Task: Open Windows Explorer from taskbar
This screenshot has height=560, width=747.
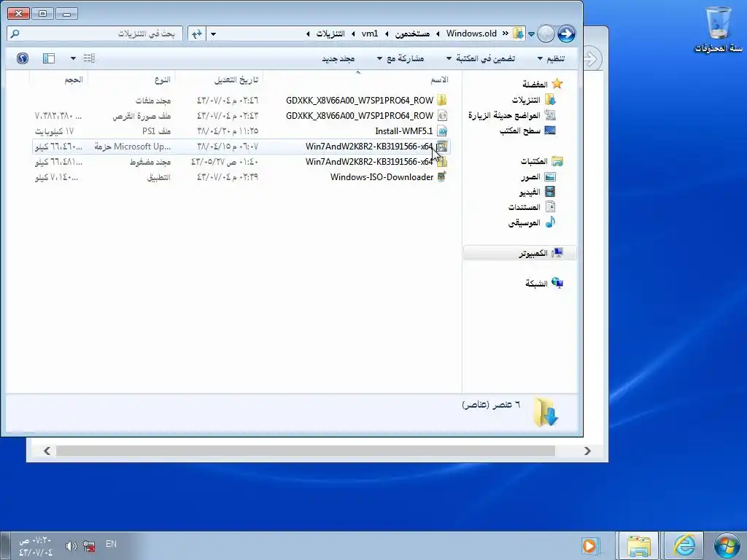Action: pyautogui.click(x=638, y=545)
